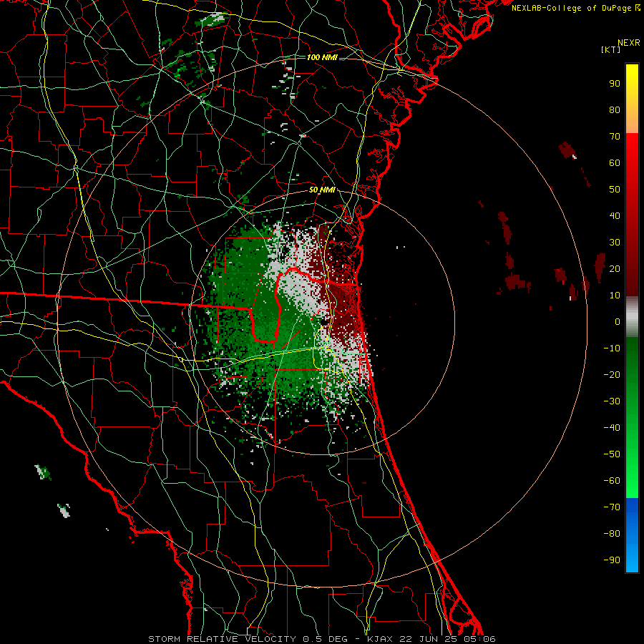
Task: Click the 30 value on the velocity scale
Action: 615,243
